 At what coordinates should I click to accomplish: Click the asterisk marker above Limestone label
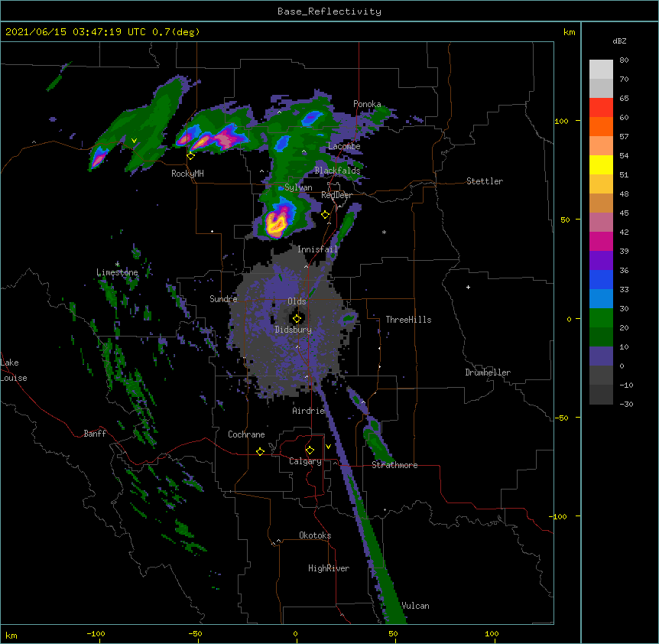pos(117,264)
